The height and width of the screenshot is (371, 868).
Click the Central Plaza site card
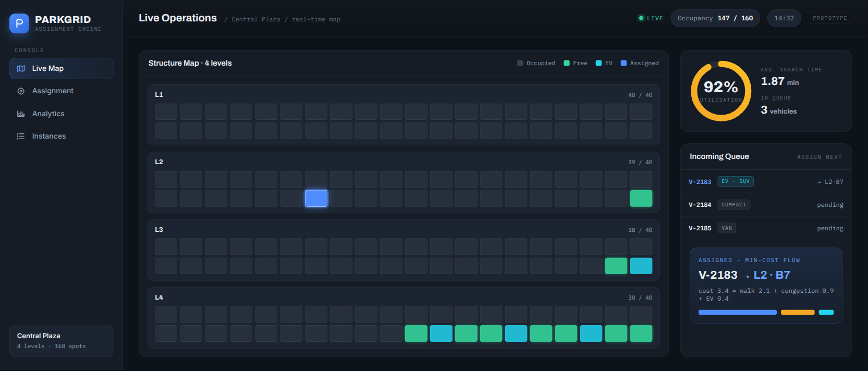click(x=61, y=341)
